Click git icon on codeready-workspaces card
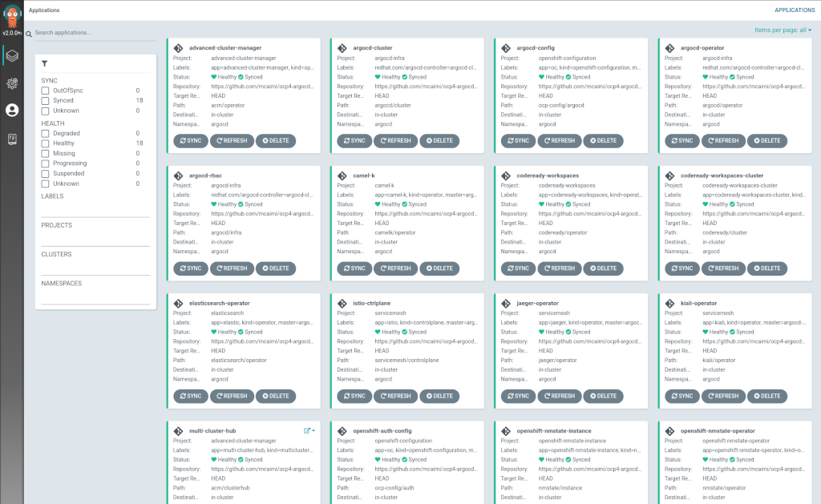Screen dimensions: 821x504 point(506,175)
